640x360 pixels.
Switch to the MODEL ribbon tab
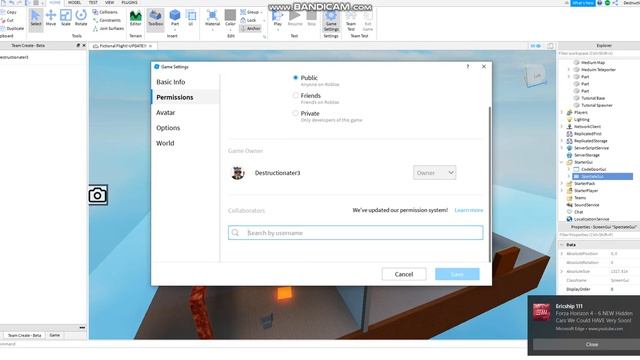[x=74, y=2]
